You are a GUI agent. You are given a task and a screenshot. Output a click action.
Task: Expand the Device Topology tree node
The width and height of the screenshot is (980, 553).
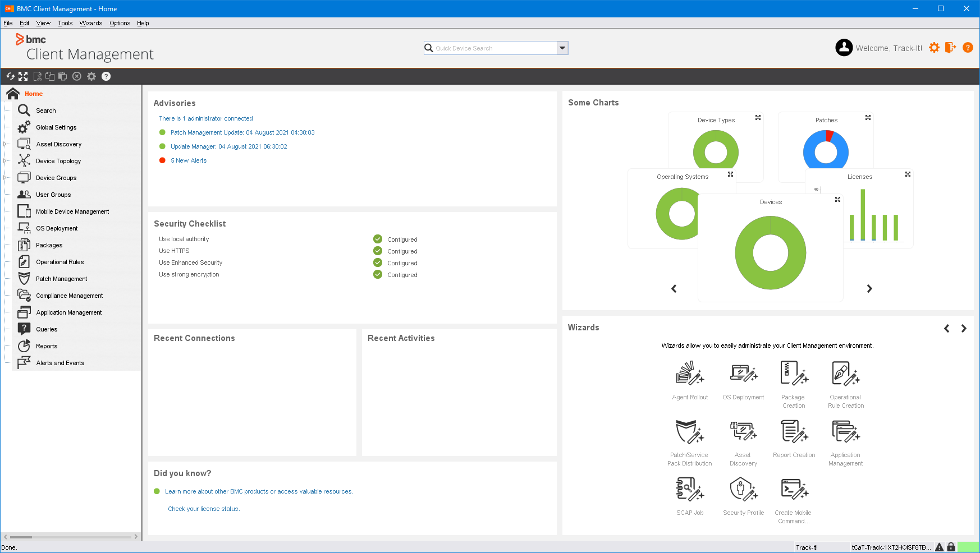tap(5, 161)
